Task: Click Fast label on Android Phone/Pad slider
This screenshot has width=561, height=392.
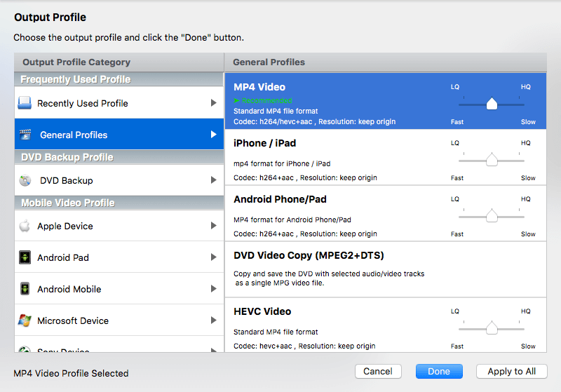Action: (457, 234)
